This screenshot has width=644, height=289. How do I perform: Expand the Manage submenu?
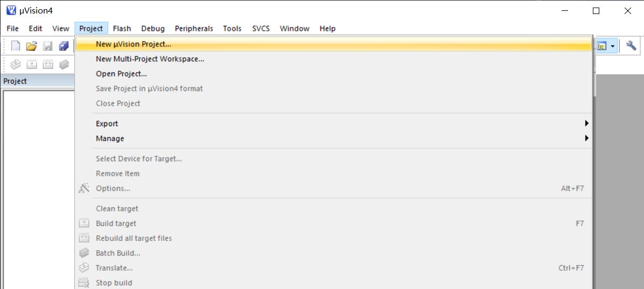click(333, 139)
